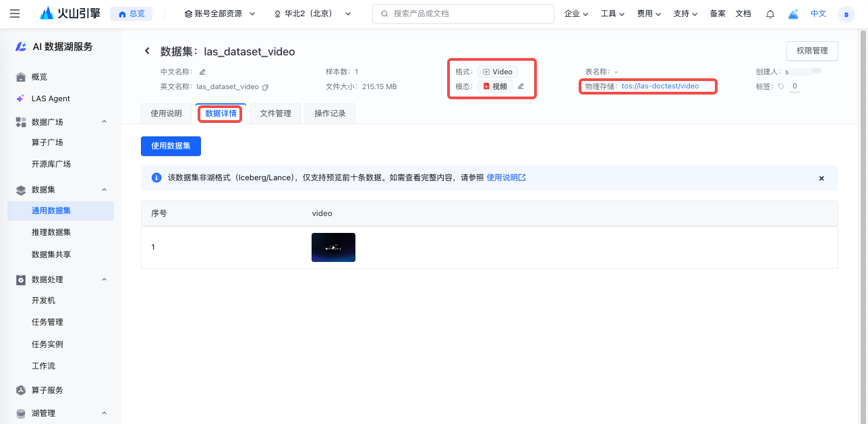Click the 权限管理 button
This screenshot has width=868, height=424.
click(812, 51)
